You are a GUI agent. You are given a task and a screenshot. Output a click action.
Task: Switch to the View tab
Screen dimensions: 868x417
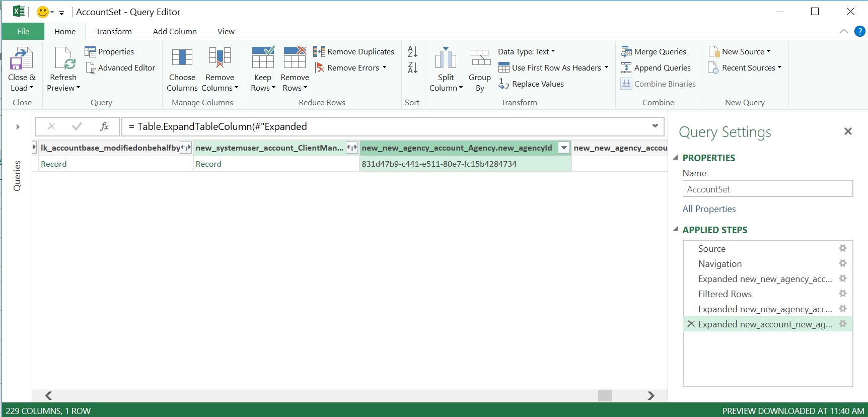tap(226, 31)
